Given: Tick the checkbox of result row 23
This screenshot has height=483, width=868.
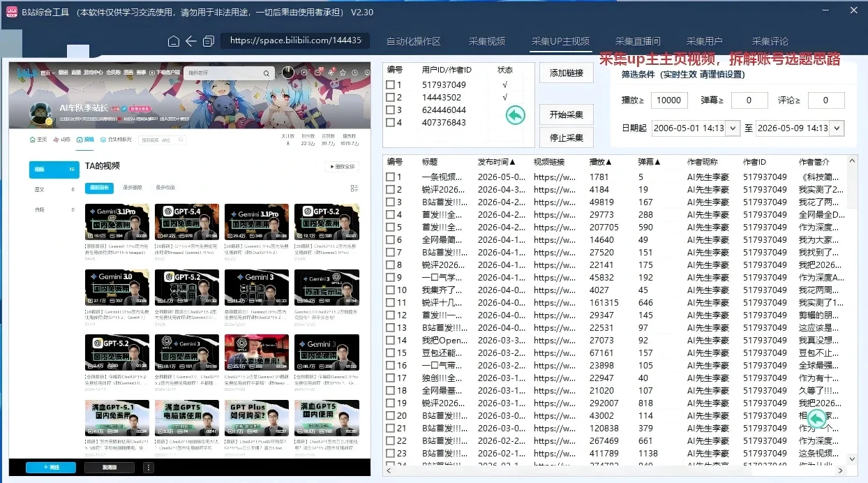Looking at the screenshot, I should pos(391,454).
